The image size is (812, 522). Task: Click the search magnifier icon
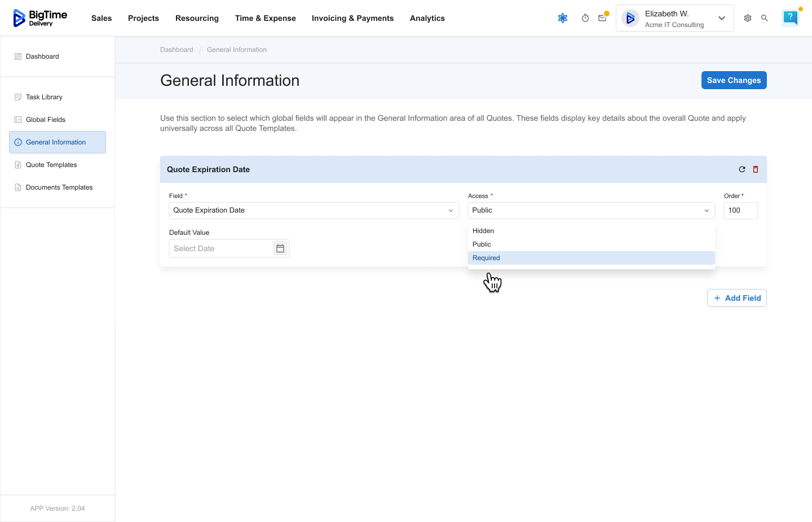click(765, 18)
